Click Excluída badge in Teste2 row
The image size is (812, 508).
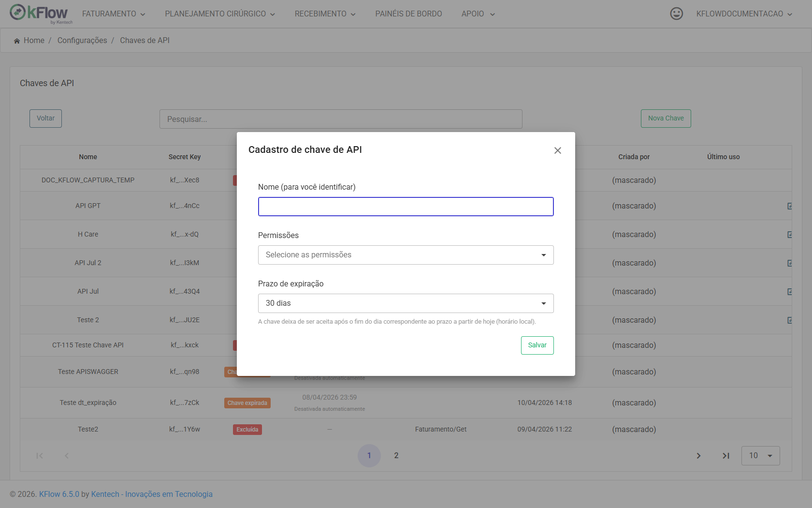tap(247, 430)
